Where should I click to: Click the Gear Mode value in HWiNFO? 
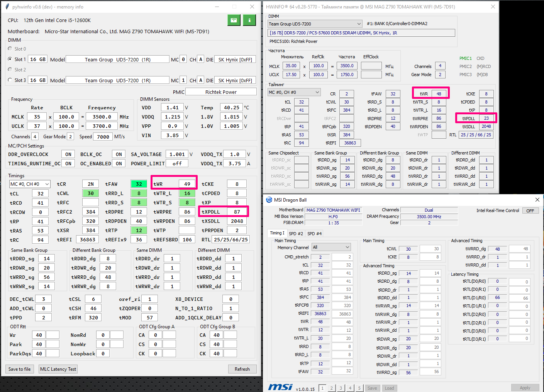[440, 75]
